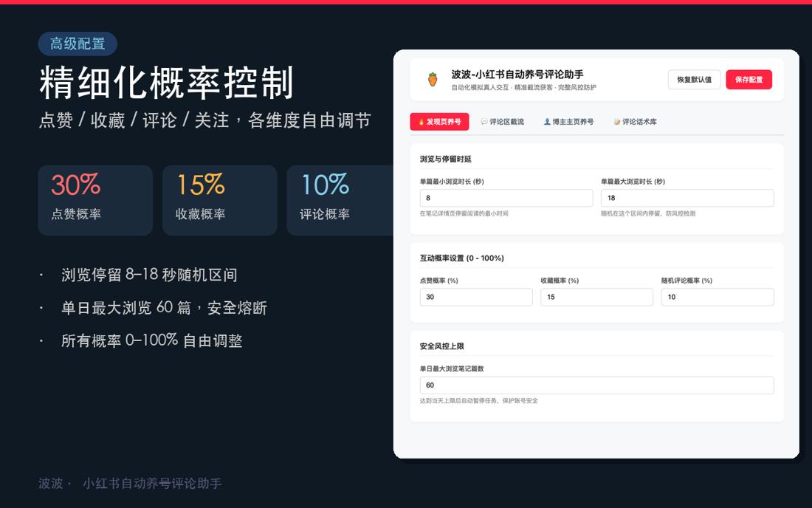Open the 博主主页养号 tab

pyautogui.click(x=568, y=122)
